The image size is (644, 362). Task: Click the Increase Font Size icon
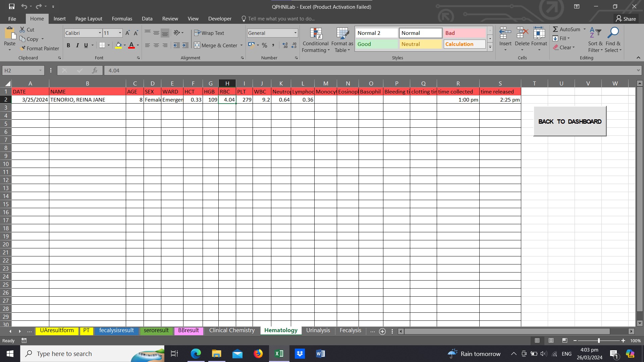click(127, 33)
